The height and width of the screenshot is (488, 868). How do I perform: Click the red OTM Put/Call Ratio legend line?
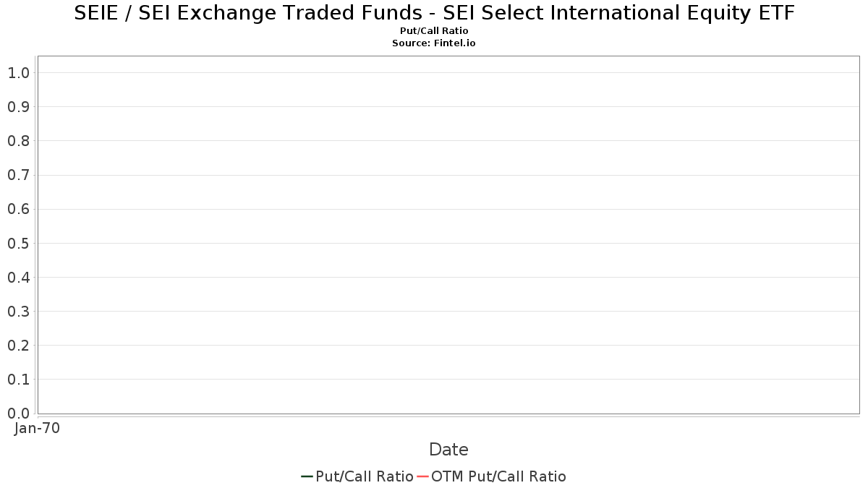pos(422,476)
